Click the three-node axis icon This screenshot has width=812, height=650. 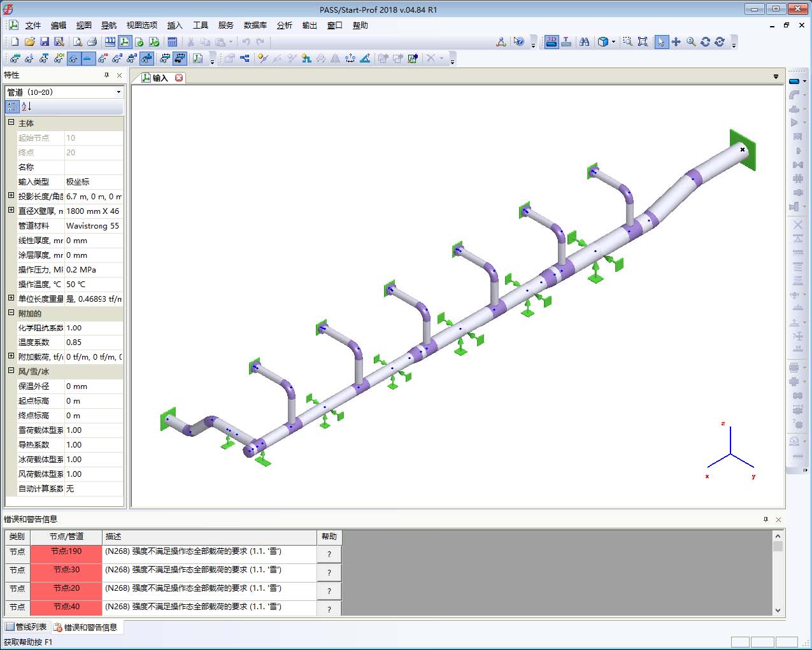(x=501, y=42)
